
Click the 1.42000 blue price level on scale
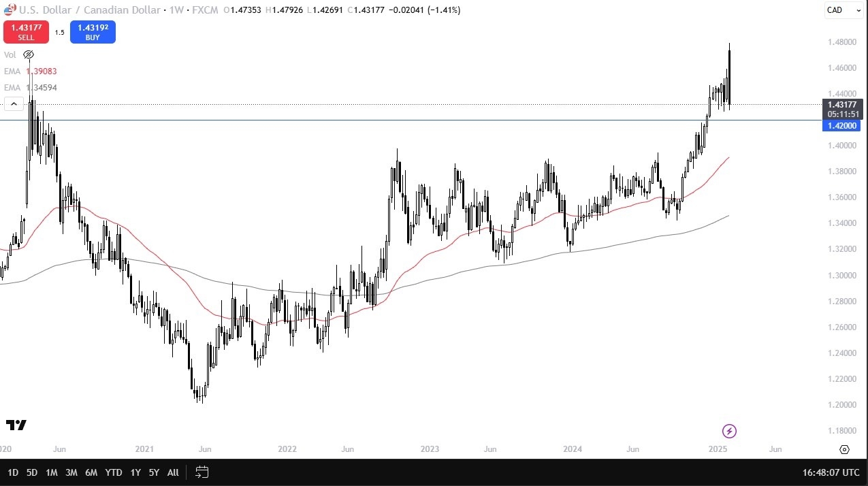pyautogui.click(x=841, y=125)
